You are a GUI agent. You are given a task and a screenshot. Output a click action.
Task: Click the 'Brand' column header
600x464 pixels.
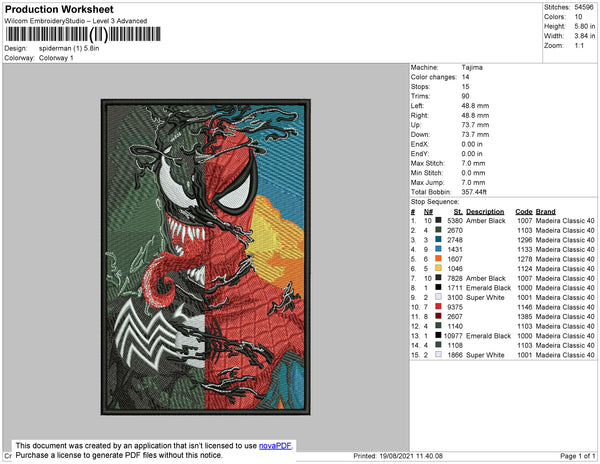point(545,212)
